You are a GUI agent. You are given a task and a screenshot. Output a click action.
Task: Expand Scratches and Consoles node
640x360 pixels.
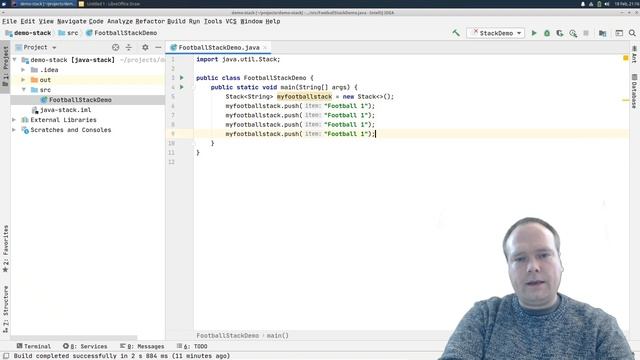click(x=15, y=130)
